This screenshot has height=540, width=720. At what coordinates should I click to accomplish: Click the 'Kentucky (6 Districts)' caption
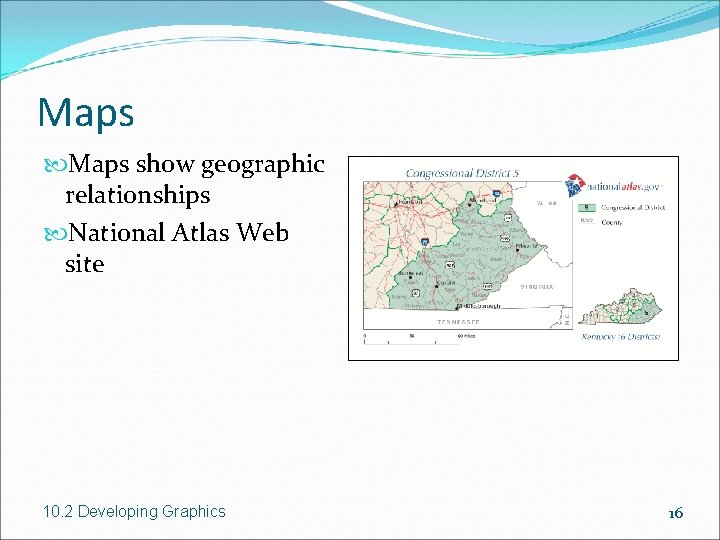tap(620, 337)
